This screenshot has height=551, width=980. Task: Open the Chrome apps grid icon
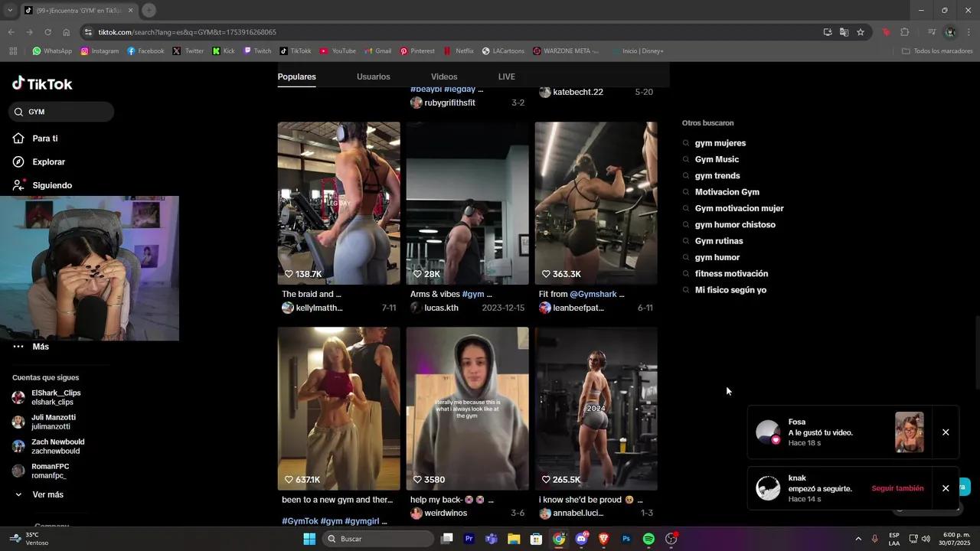(x=13, y=51)
